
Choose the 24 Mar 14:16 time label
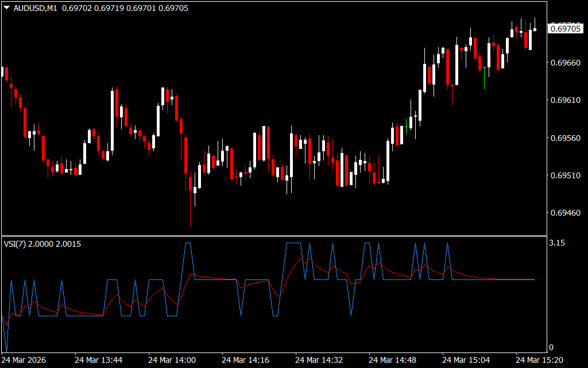(x=245, y=360)
